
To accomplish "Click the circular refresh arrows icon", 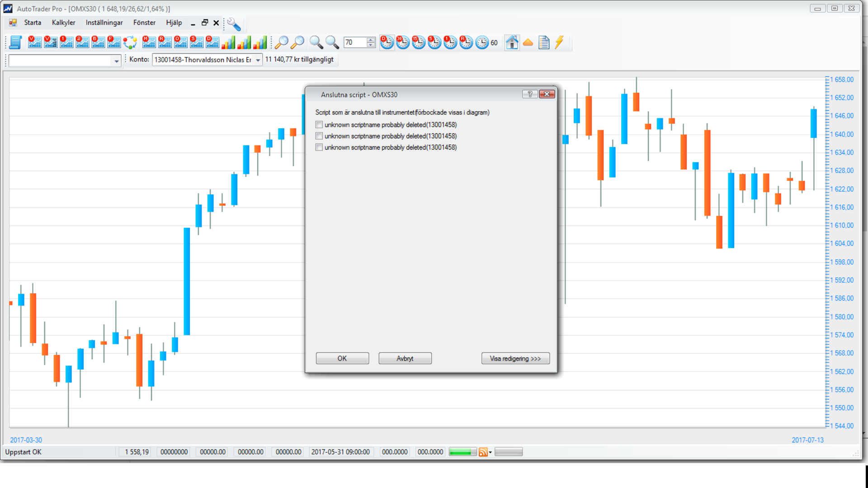I will (x=130, y=42).
